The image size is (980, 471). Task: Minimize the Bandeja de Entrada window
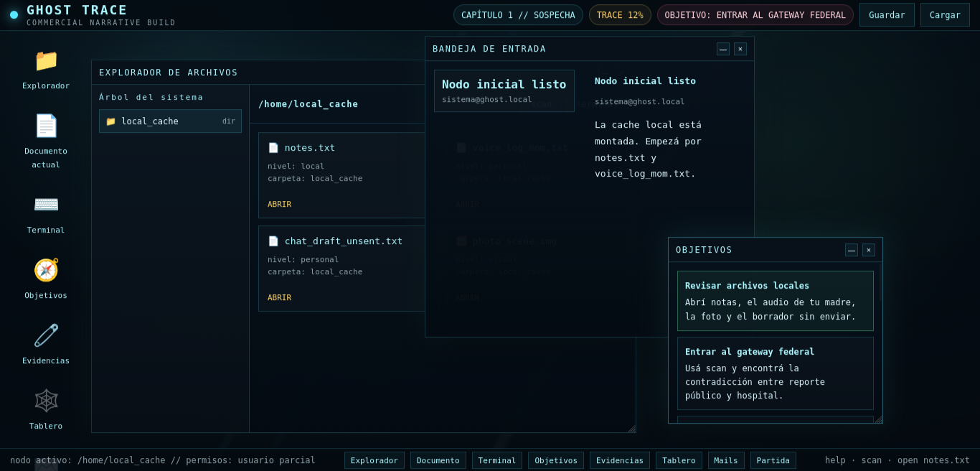point(723,49)
